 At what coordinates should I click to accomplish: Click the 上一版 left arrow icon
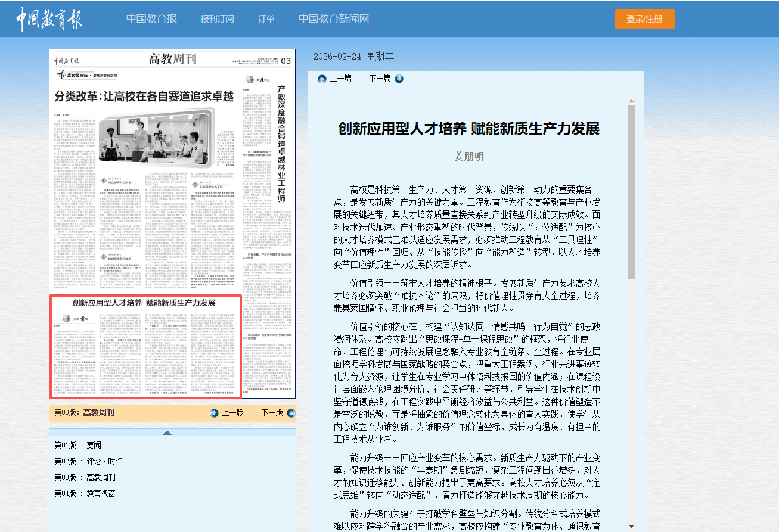[215, 413]
